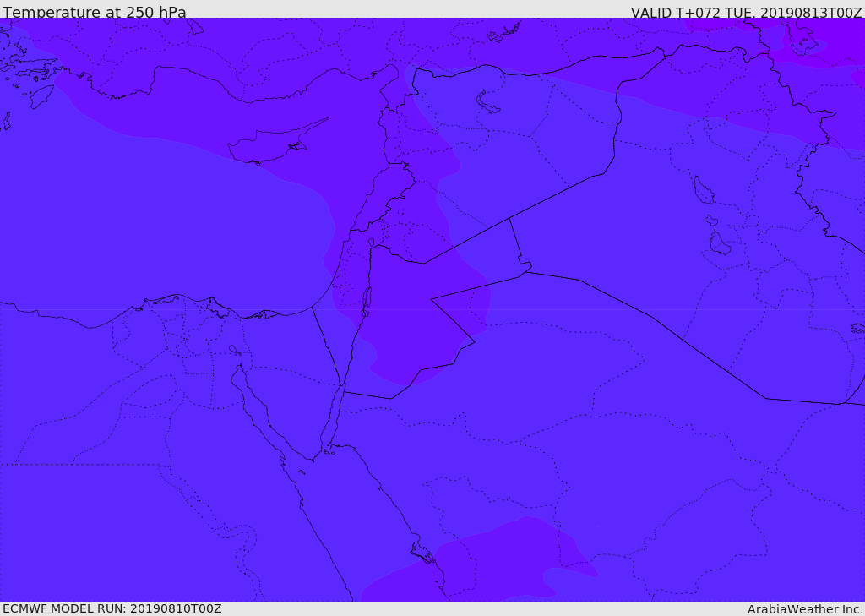Click the 'ArabiaWeather Inc' credit text
The width and height of the screenshot is (865, 616).
click(x=805, y=609)
